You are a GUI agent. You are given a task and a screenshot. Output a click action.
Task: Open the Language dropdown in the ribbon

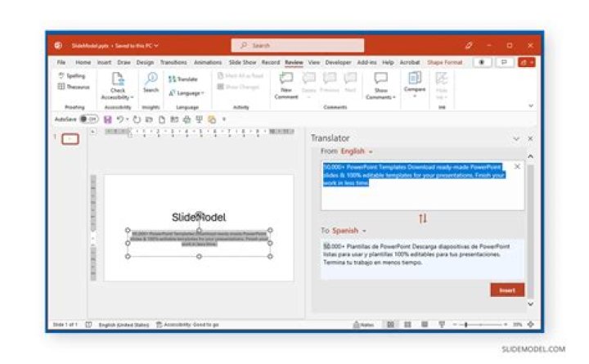click(187, 92)
